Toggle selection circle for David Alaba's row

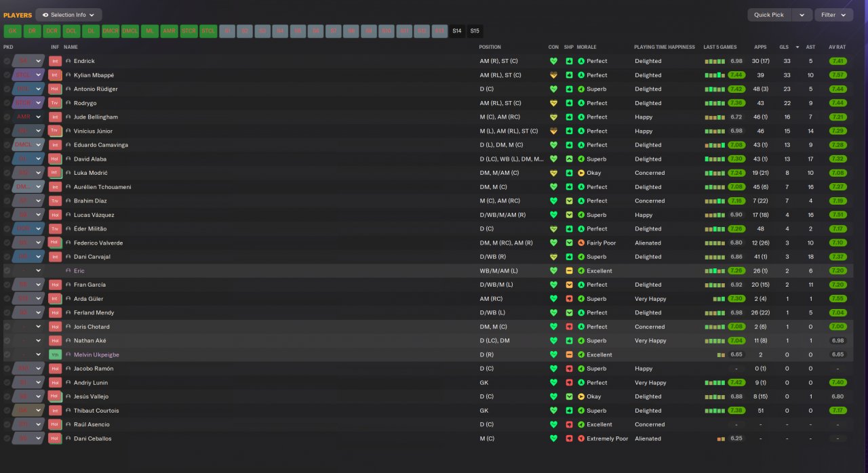7,159
